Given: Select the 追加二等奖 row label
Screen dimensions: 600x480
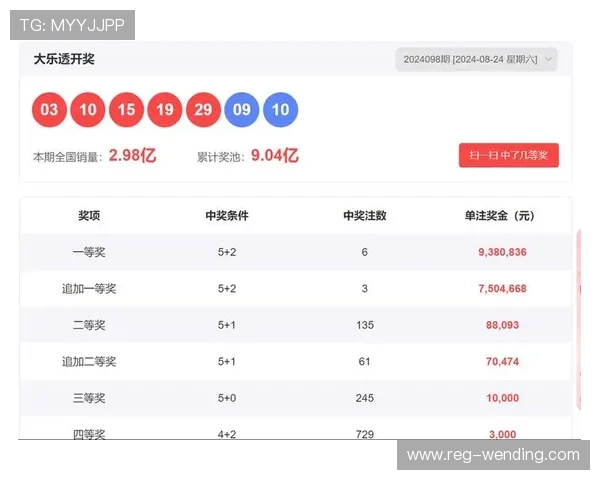Looking at the screenshot, I should [x=89, y=361].
